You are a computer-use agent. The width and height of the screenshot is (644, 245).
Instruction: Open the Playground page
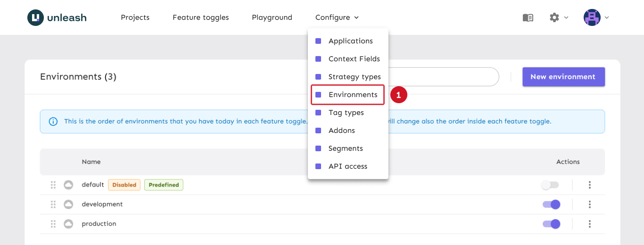272,17
